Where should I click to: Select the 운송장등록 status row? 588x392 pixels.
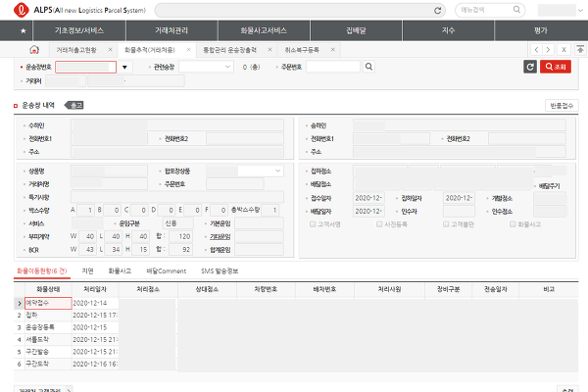[48, 327]
